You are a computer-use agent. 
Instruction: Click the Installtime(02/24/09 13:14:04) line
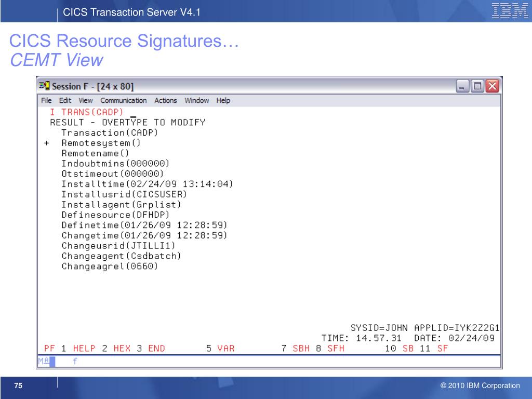coord(147,184)
